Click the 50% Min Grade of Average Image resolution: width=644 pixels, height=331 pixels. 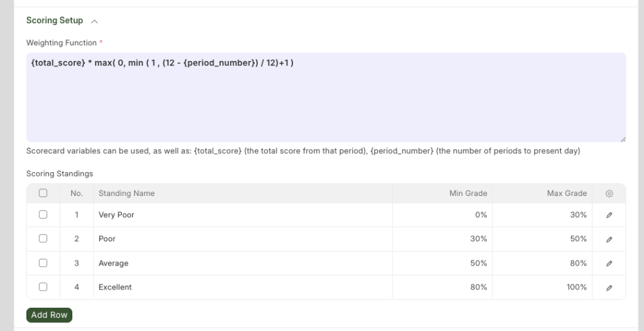(479, 263)
